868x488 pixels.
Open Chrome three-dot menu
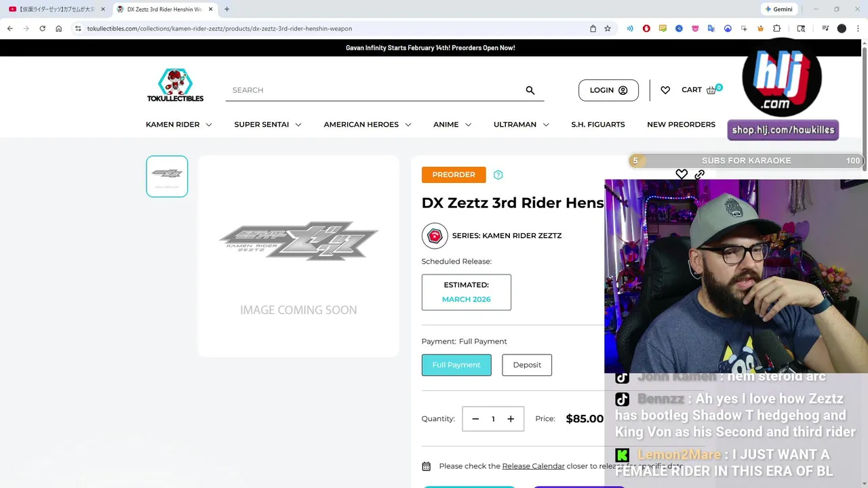[x=858, y=28]
